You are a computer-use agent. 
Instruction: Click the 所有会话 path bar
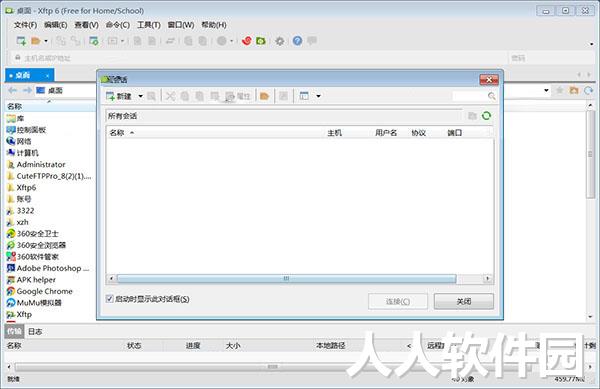pyautogui.click(x=284, y=116)
